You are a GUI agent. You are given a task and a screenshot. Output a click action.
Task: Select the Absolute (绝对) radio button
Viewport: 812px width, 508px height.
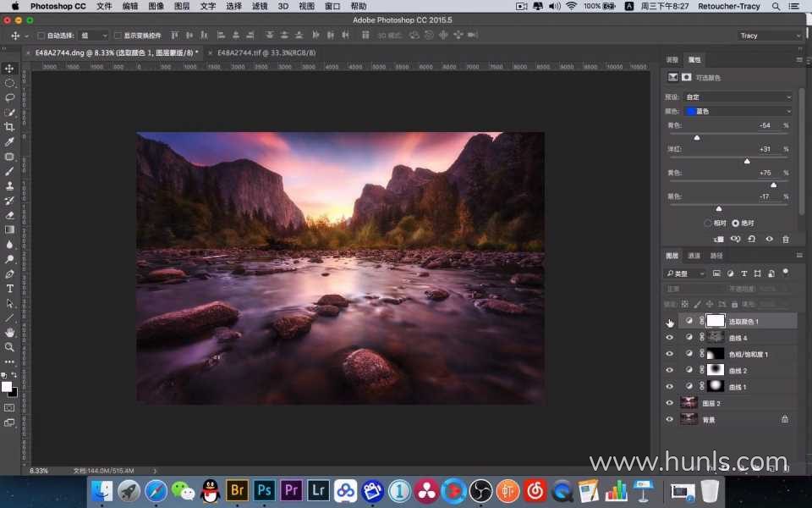pos(735,223)
